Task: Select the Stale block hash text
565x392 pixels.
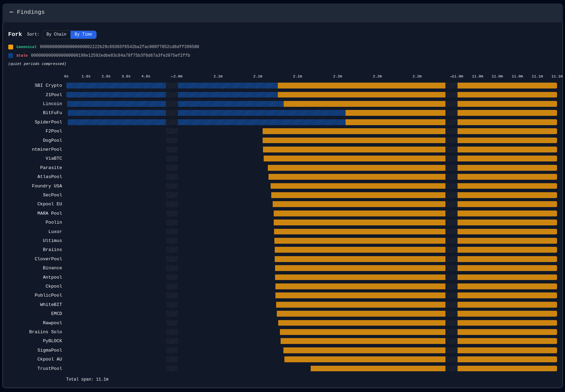Action: pos(111,56)
